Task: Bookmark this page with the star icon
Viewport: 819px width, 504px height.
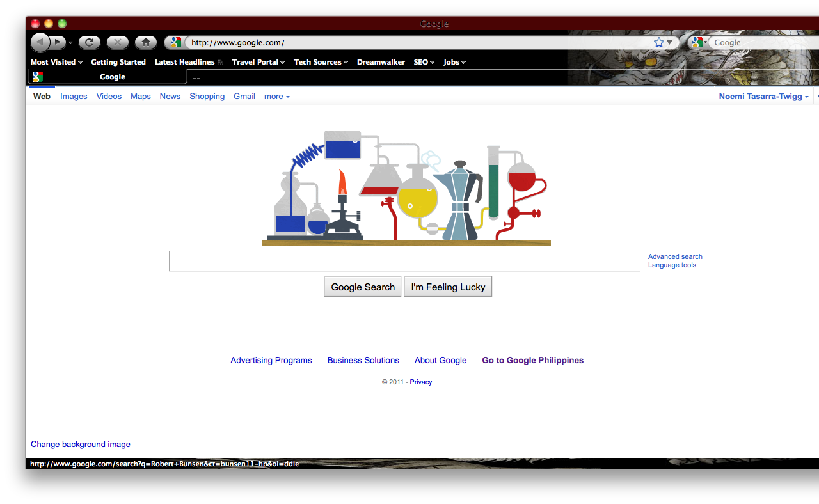Action: pos(659,43)
